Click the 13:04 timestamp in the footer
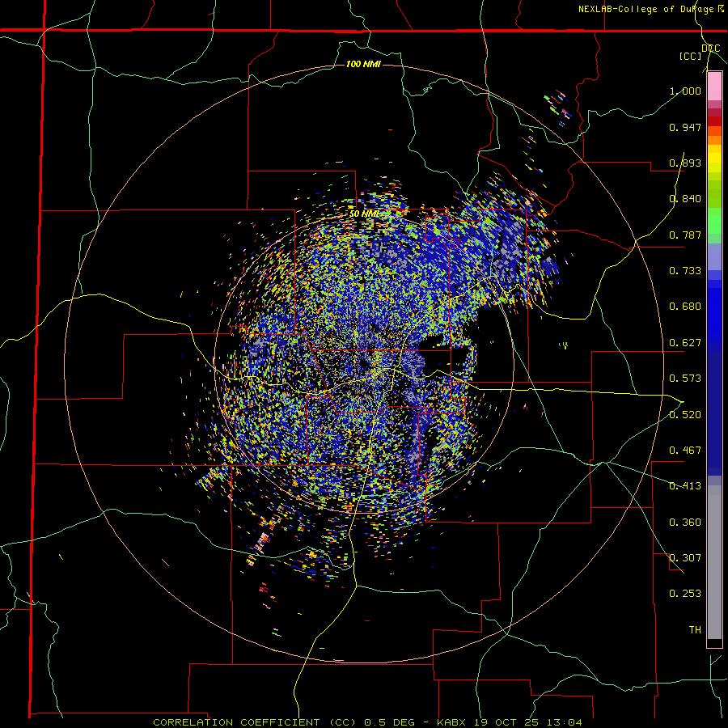The width and height of the screenshot is (728, 728). click(565, 722)
